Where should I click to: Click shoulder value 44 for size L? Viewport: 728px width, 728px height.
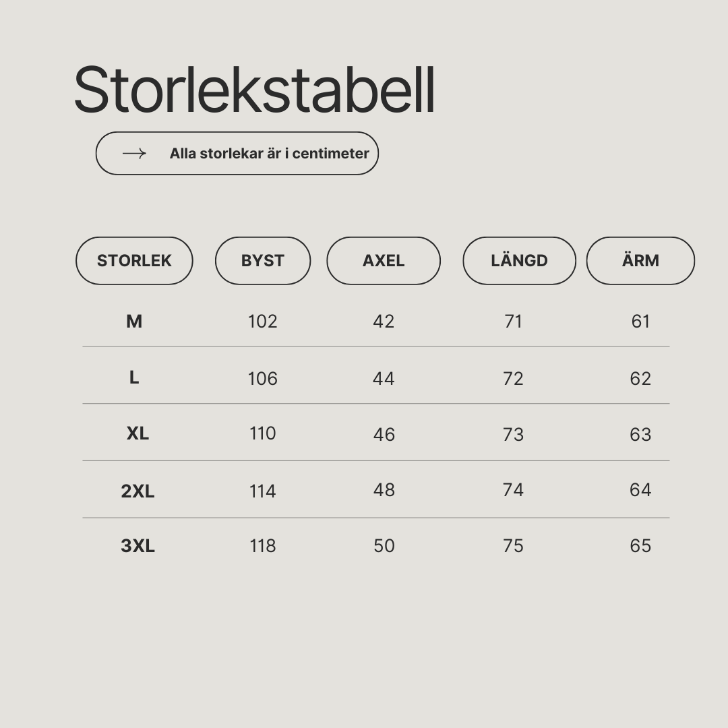pos(384,379)
